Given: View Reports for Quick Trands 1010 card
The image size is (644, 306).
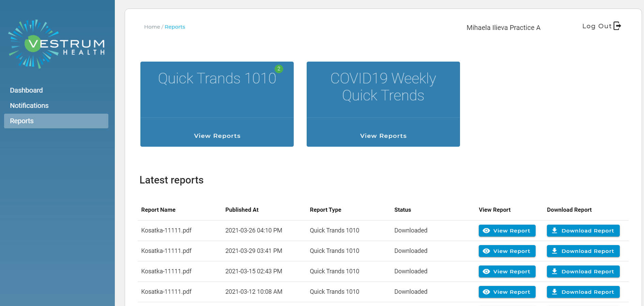Looking at the screenshot, I should 217,136.
